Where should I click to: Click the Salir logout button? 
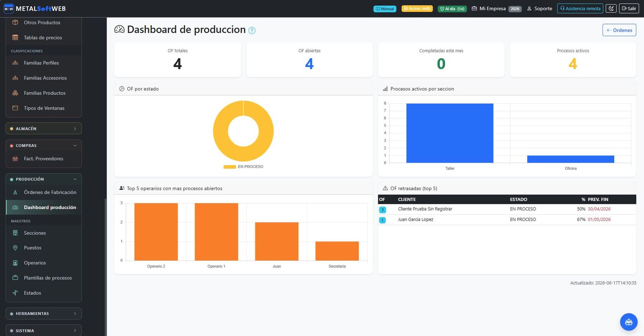tap(629, 8)
